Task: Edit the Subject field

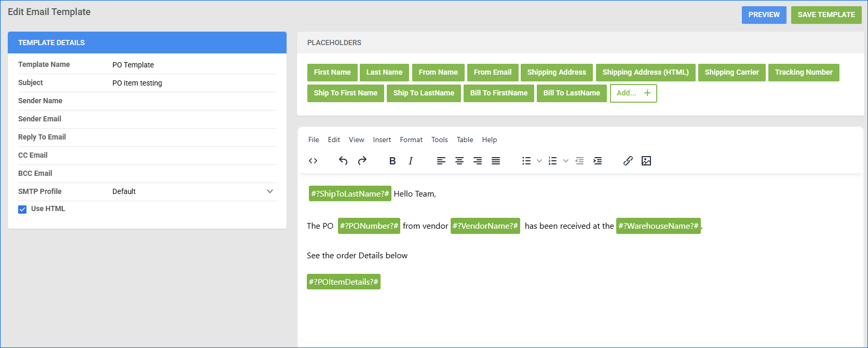Action: 194,83
